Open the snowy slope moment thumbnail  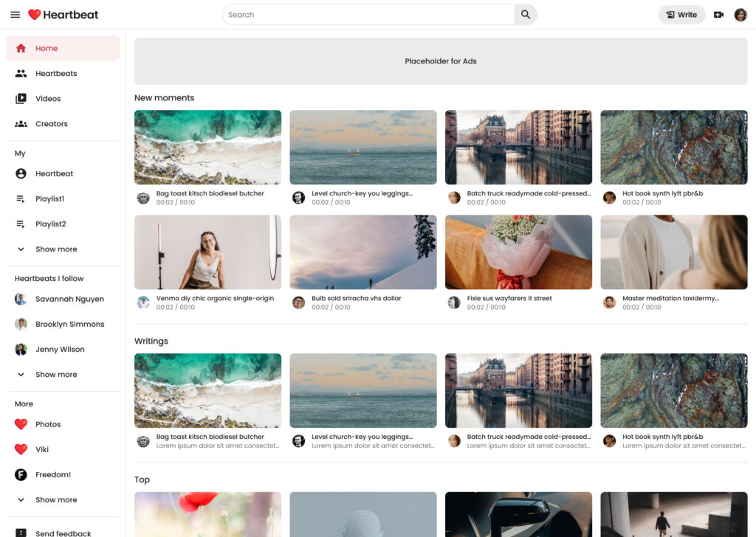(x=363, y=252)
